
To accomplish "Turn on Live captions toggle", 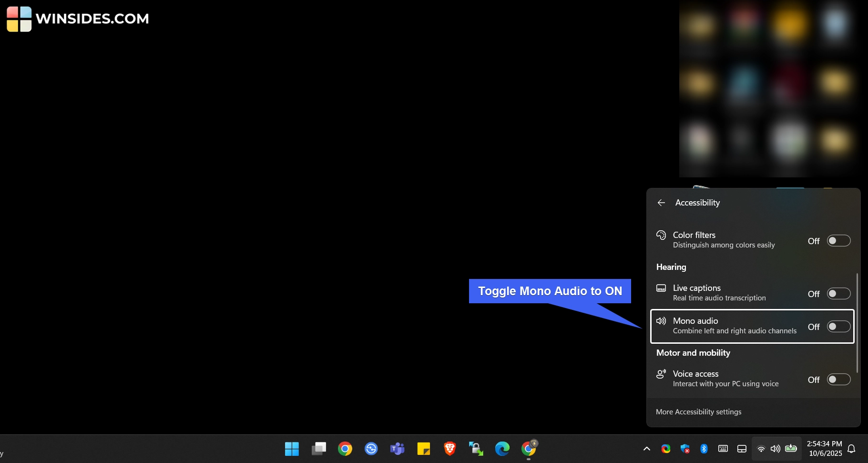I will 838,294.
